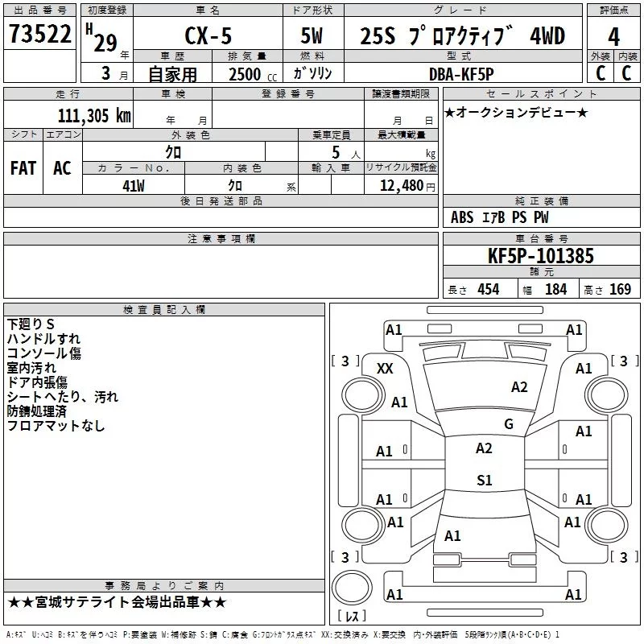Viewport: 644px width, 644px height.
Task: Click the displacement value 2500 cc
Action: (x=253, y=75)
